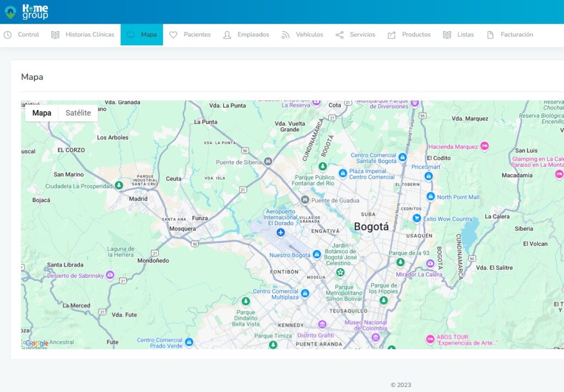Click the Madrid town label
The image size is (564, 392).
click(138, 199)
